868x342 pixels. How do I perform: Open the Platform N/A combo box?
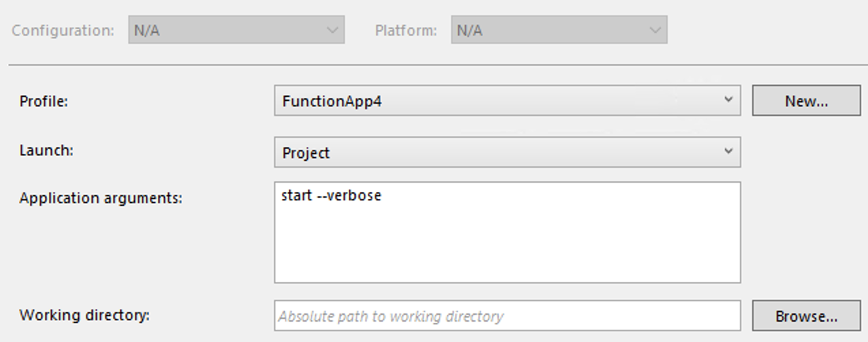click(x=558, y=31)
